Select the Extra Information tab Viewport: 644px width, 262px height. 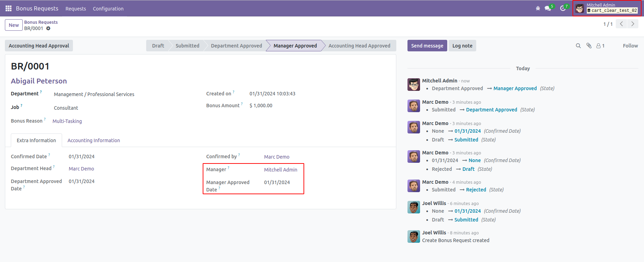pyautogui.click(x=36, y=140)
